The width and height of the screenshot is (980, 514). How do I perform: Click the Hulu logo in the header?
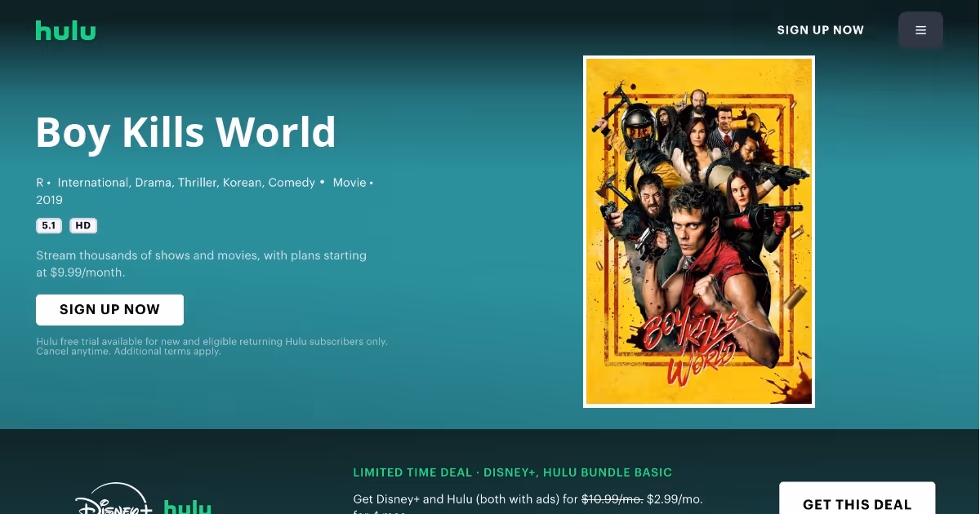(x=65, y=30)
